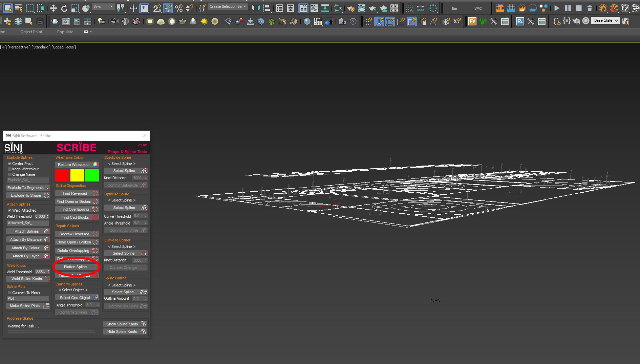Click the [Perspective] viewport label menu
This screenshot has height=364, width=640.
pos(19,47)
